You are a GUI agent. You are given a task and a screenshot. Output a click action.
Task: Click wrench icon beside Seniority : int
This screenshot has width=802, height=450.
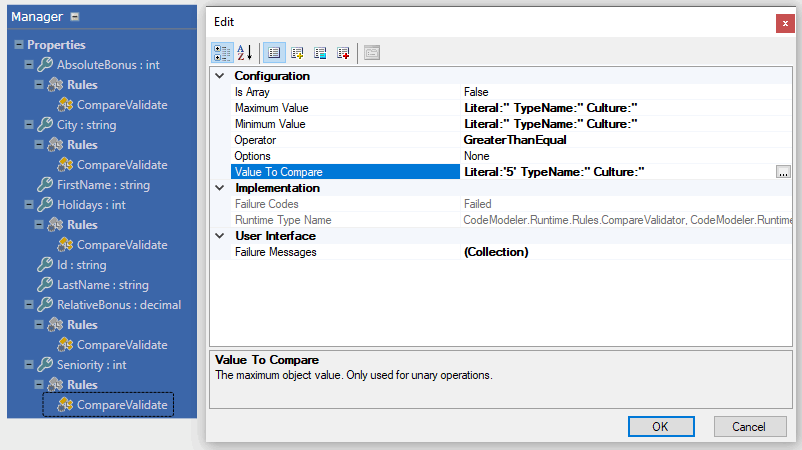[45, 364]
